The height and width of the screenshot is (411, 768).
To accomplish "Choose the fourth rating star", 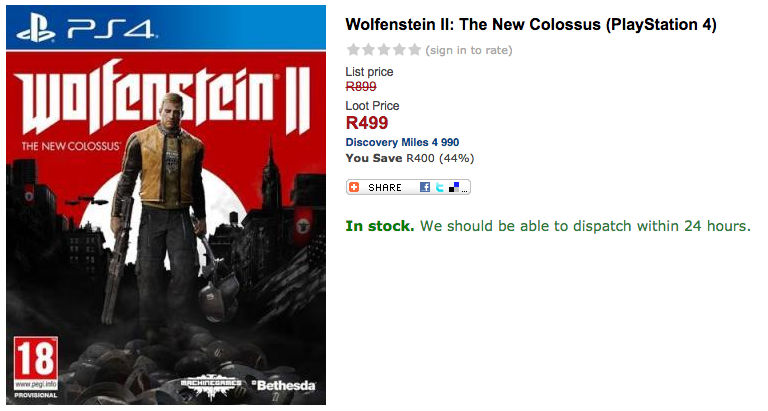I will [400, 49].
